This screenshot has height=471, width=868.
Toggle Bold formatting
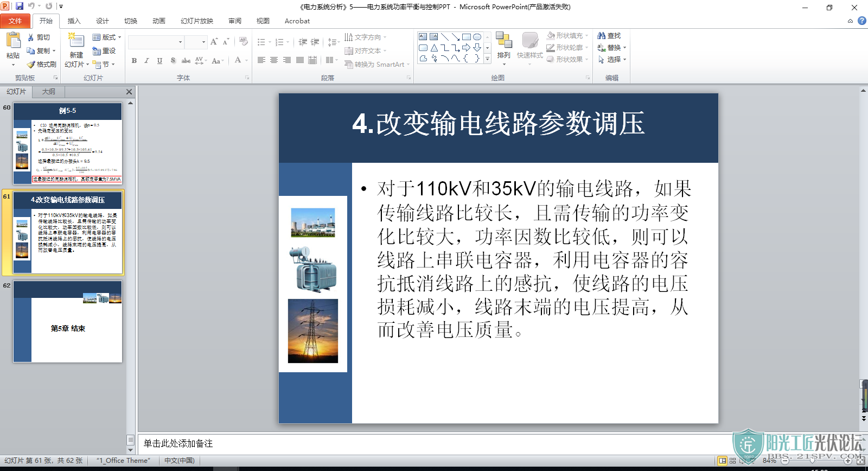(134, 60)
